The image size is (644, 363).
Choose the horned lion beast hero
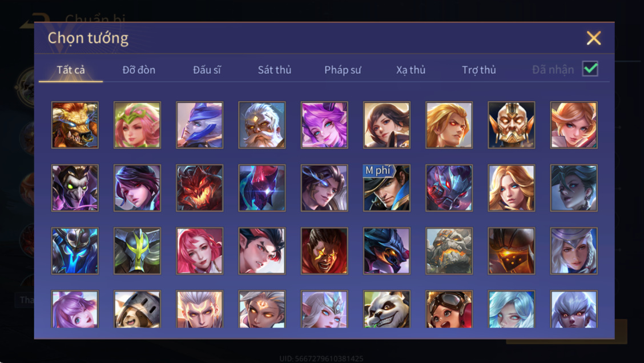75,125
